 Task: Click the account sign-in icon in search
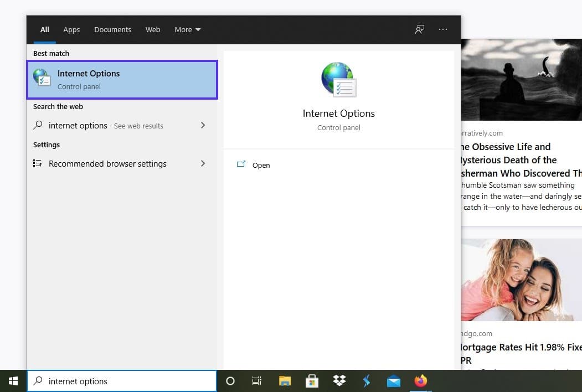pos(419,29)
